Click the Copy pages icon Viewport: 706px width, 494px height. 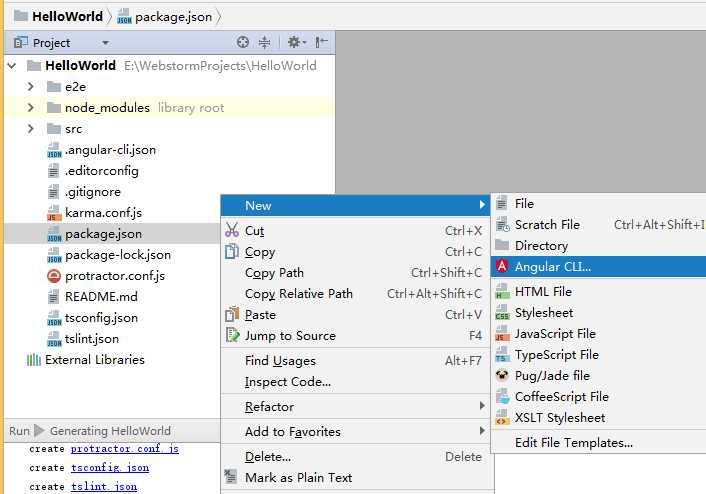[232, 251]
